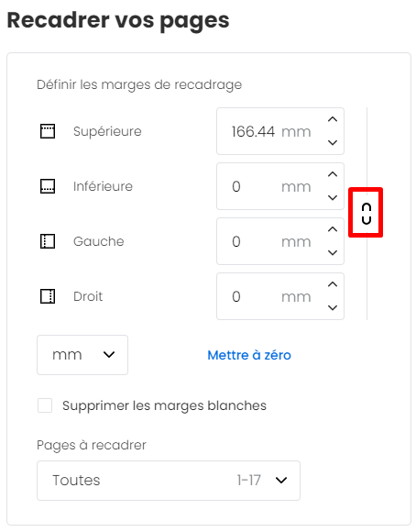Decrease the Droit margin value

[333, 307]
